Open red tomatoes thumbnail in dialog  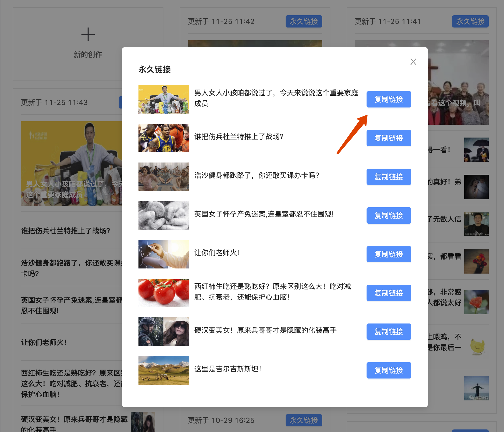pos(164,293)
